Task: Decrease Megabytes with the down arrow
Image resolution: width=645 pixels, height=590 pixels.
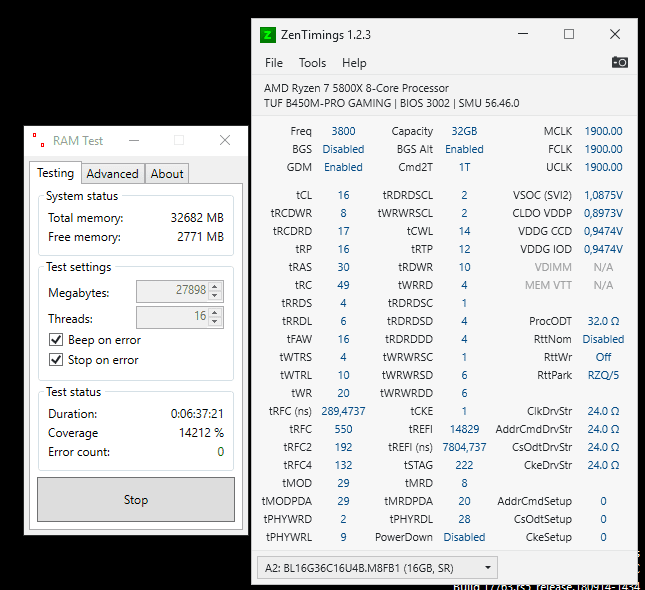Action: click(x=215, y=295)
